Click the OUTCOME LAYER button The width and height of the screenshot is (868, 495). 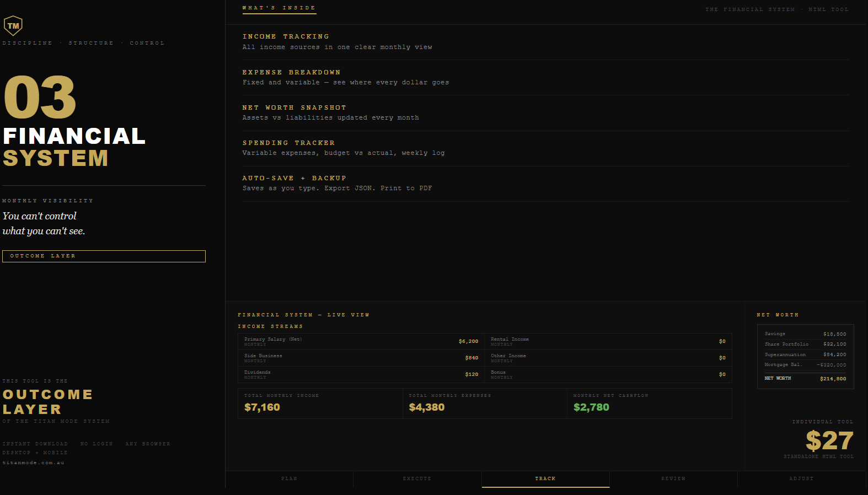(x=104, y=256)
